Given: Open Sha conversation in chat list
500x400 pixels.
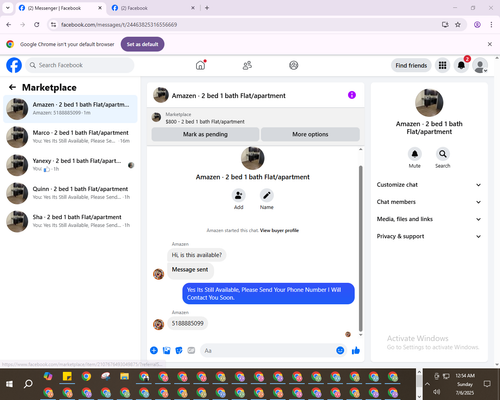Looking at the screenshot, I should (x=70, y=221).
